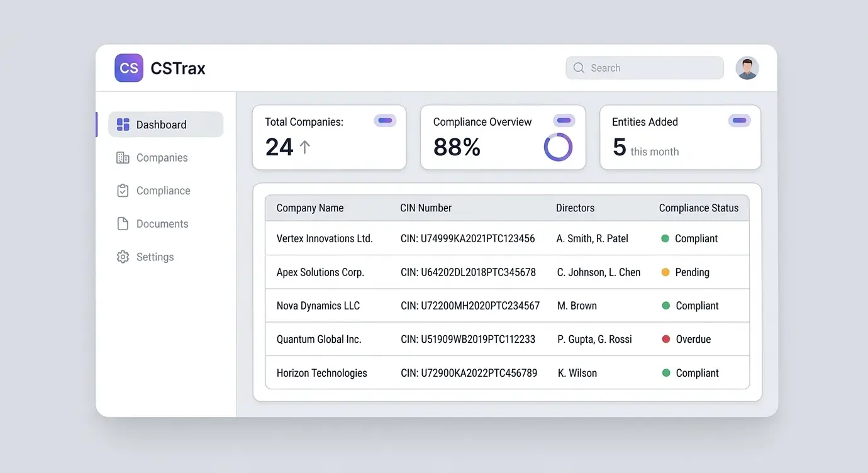Sort by Compliance Status column header
The height and width of the screenshot is (473, 868).
tap(699, 208)
